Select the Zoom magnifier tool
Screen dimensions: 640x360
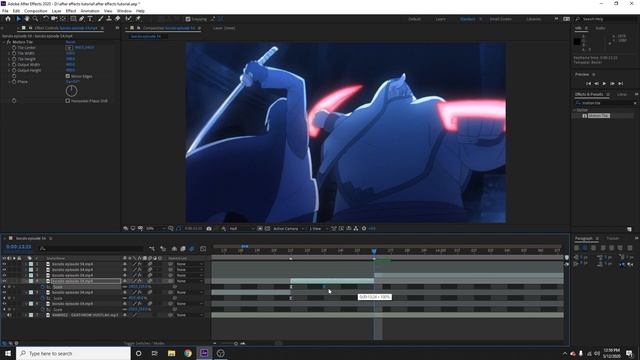pyautogui.click(x=36, y=19)
